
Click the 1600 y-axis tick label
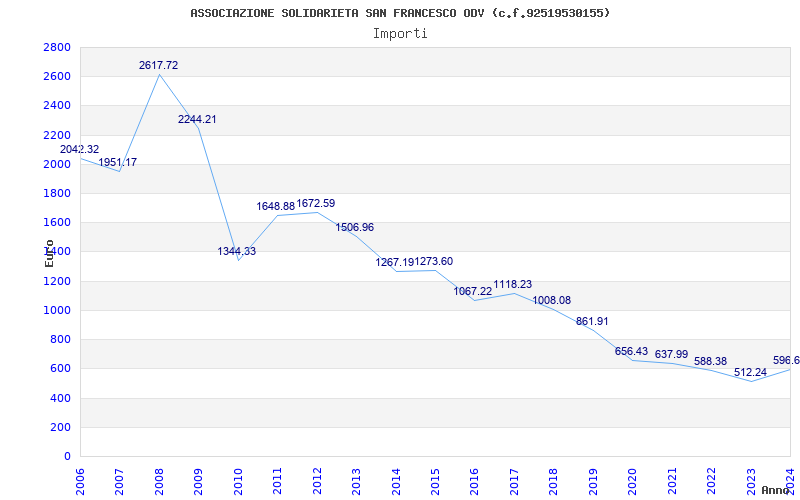coord(57,222)
